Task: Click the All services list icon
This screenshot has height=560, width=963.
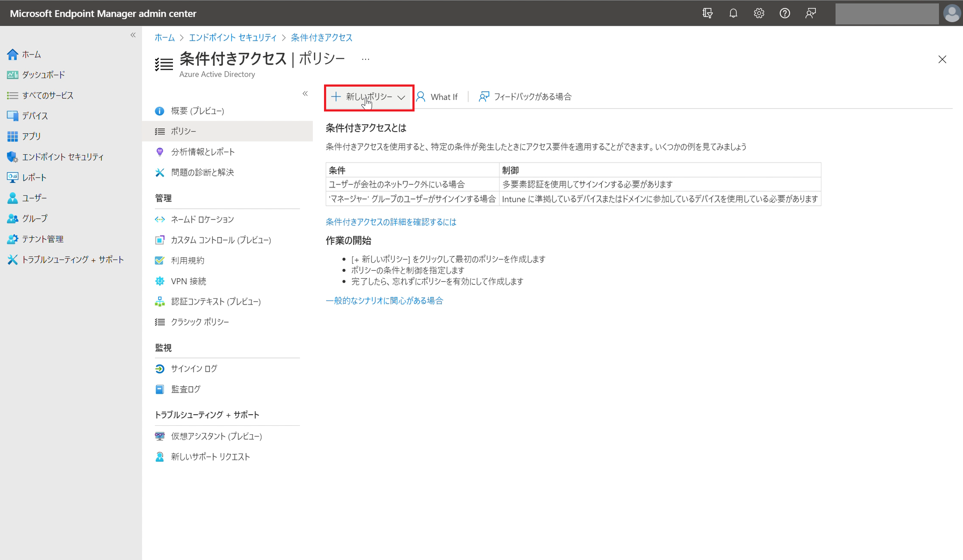Action: [12, 95]
